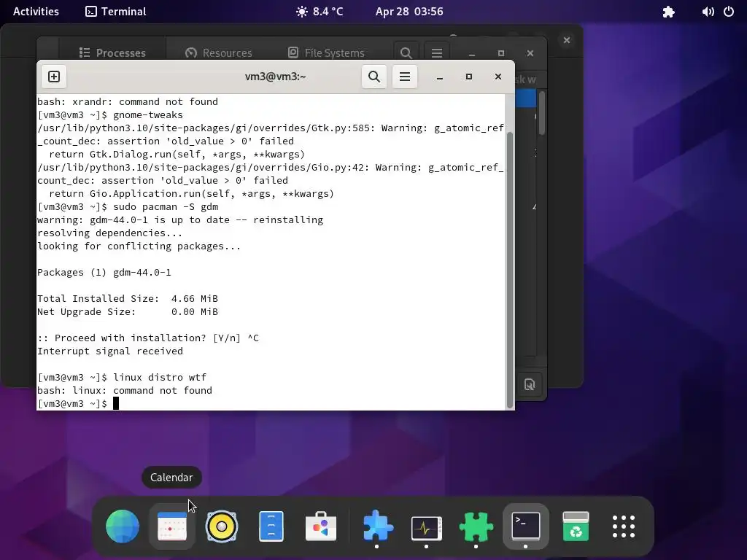Open the power menu in top bar
This screenshot has height=560, width=747.
coord(729,12)
